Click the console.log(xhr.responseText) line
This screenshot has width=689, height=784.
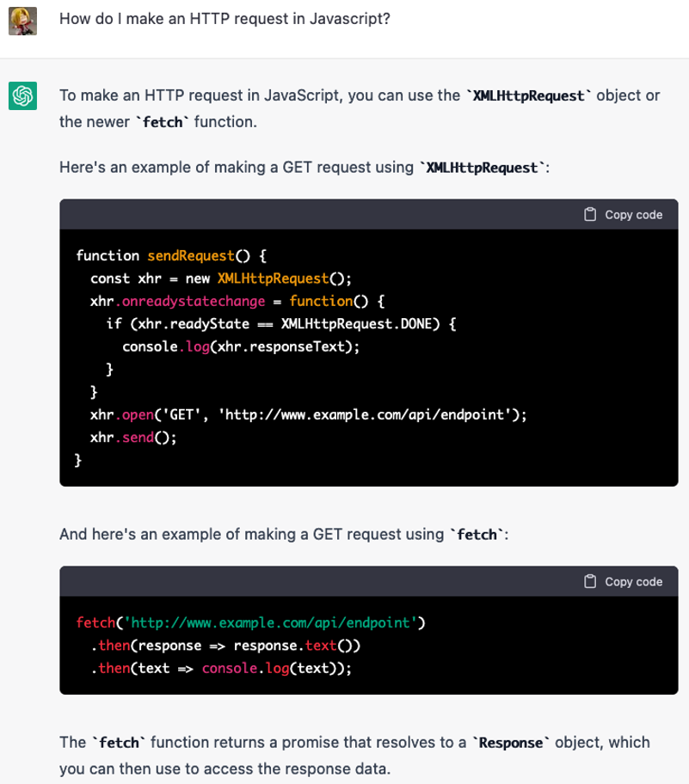pos(240,346)
